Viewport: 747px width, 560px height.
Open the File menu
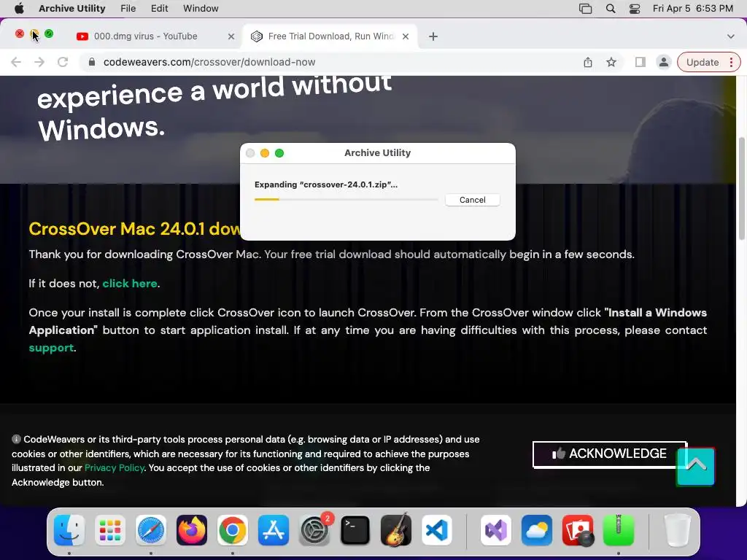pos(128,8)
